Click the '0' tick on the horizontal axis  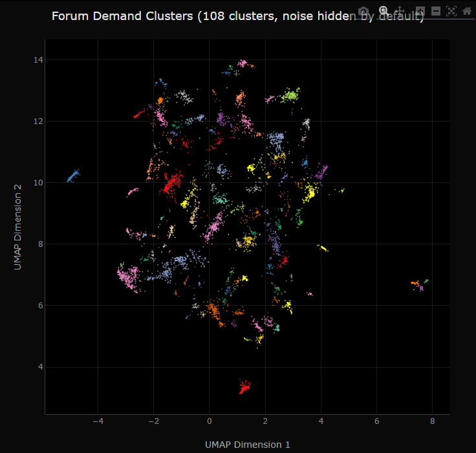click(x=209, y=421)
